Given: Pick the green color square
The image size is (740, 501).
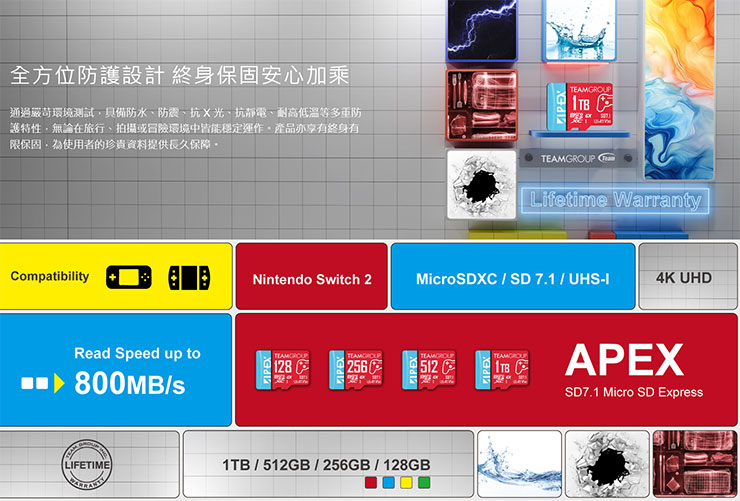Looking at the screenshot, I should pos(424,483).
